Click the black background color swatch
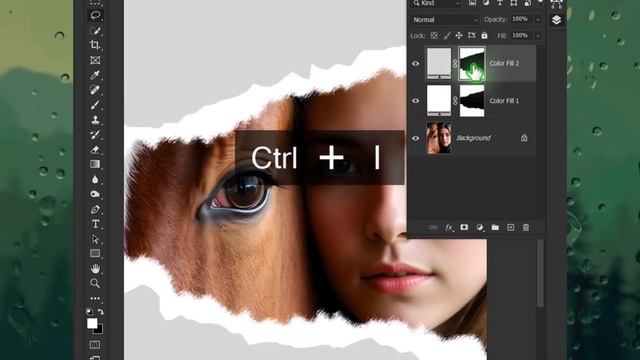This screenshot has height=360, width=640. coord(99,329)
